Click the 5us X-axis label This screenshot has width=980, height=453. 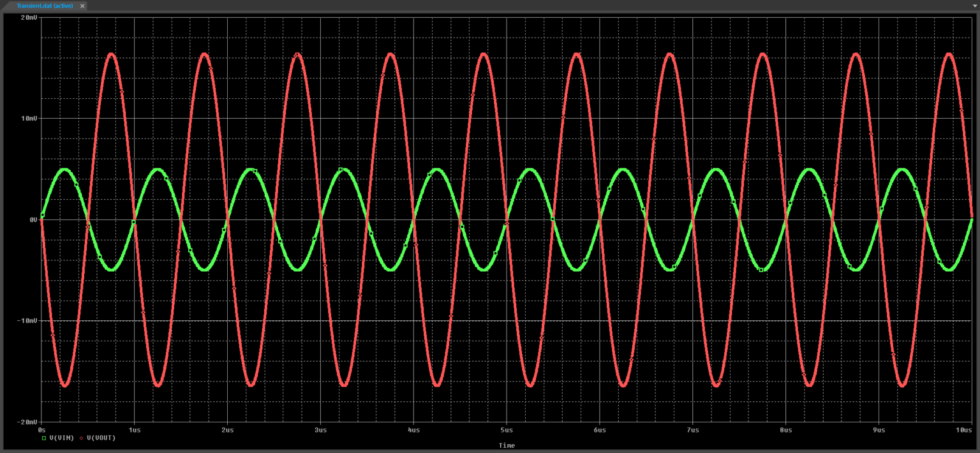tap(507, 430)
